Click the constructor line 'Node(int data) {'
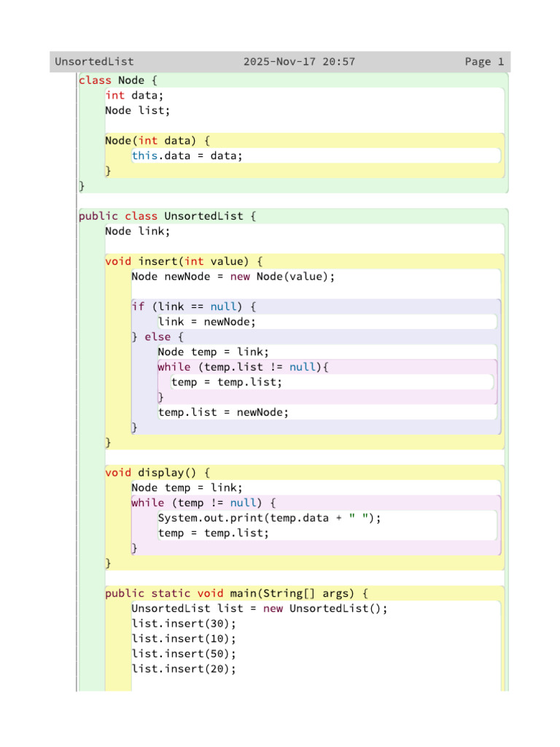 click(157, 141)
